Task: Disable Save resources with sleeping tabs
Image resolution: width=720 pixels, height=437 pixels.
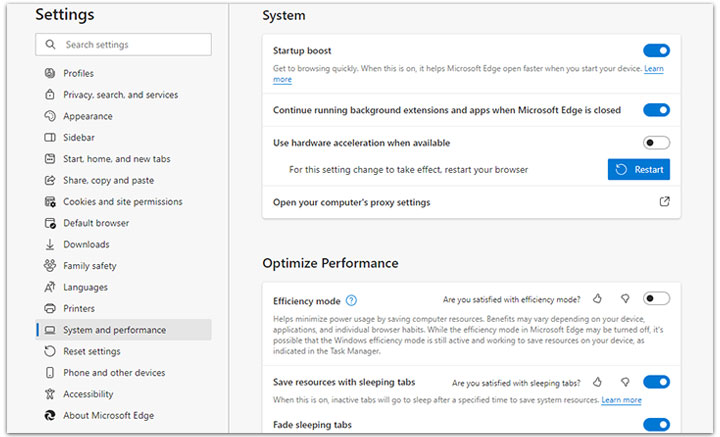Action: pyautogui.click(x=656, y=381)
